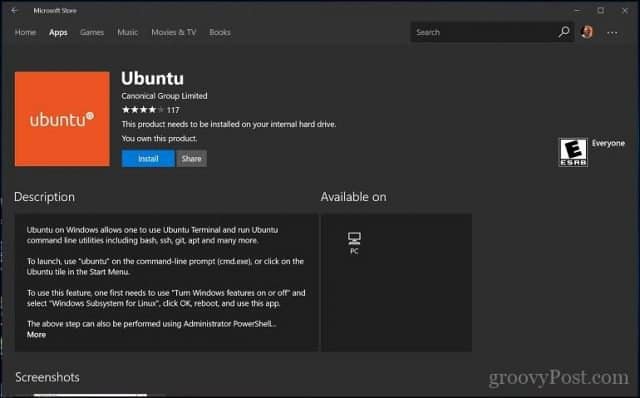Click the search magnifier icon
Viewport: 640px width, 398px height.
click(564, 32)
